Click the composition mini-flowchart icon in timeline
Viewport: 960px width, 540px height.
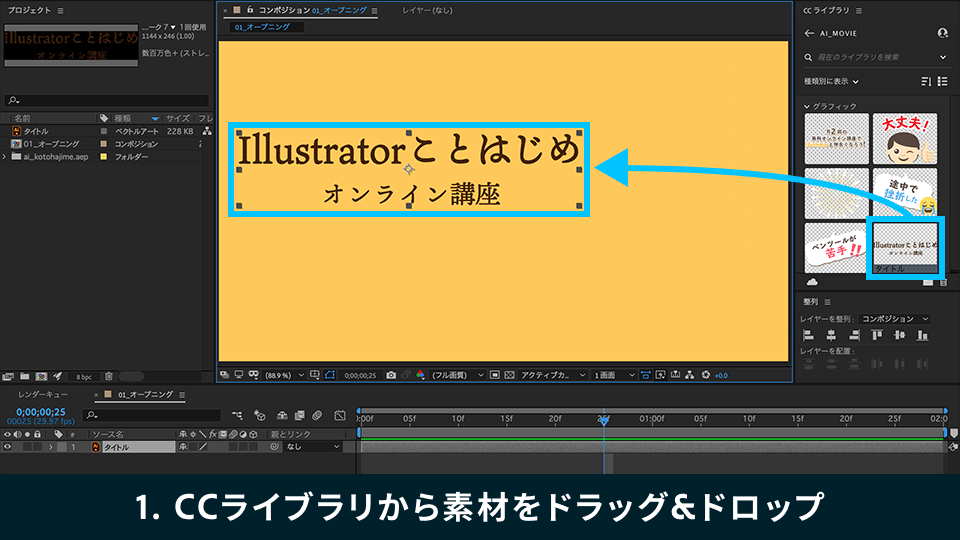point(237,415)
